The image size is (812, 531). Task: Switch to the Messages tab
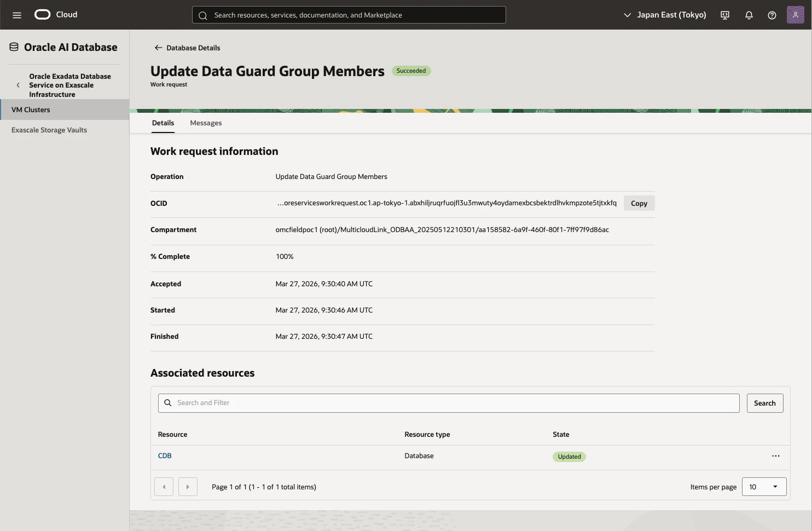point(206,123)
